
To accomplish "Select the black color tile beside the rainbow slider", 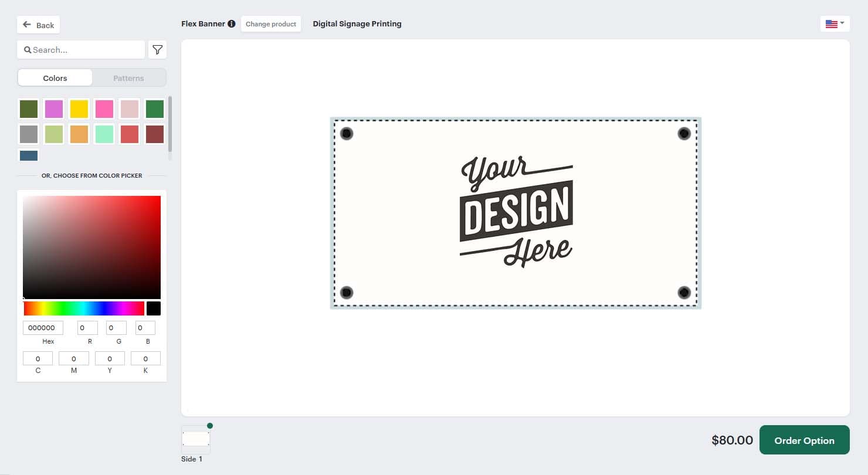I will (153, 308).
